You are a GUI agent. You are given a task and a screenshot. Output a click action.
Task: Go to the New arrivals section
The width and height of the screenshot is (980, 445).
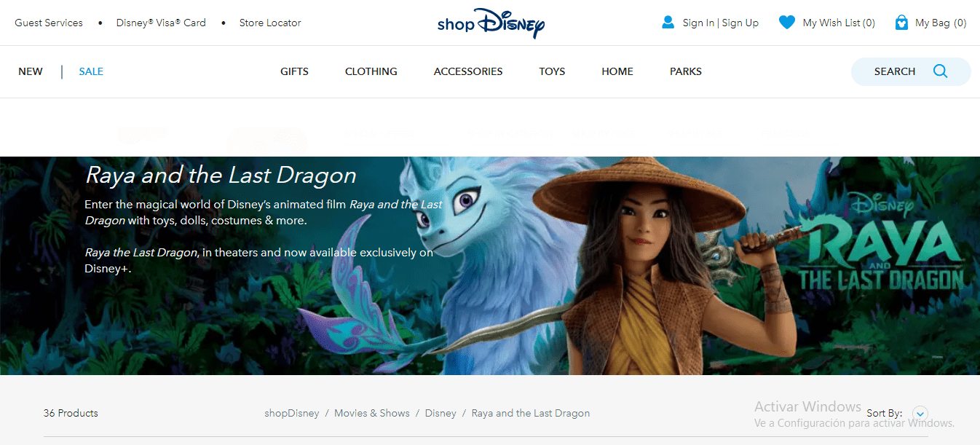(31, 71)
